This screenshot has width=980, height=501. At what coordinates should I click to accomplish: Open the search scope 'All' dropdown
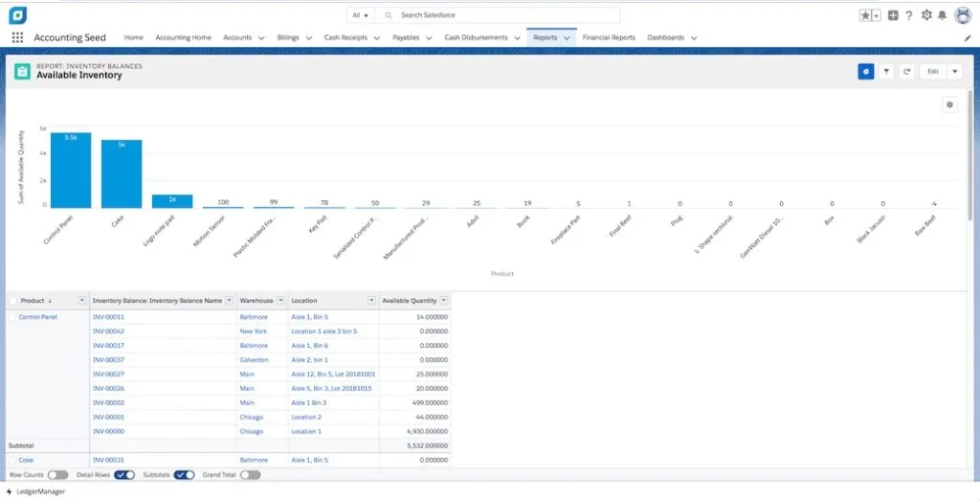(361, 15)
